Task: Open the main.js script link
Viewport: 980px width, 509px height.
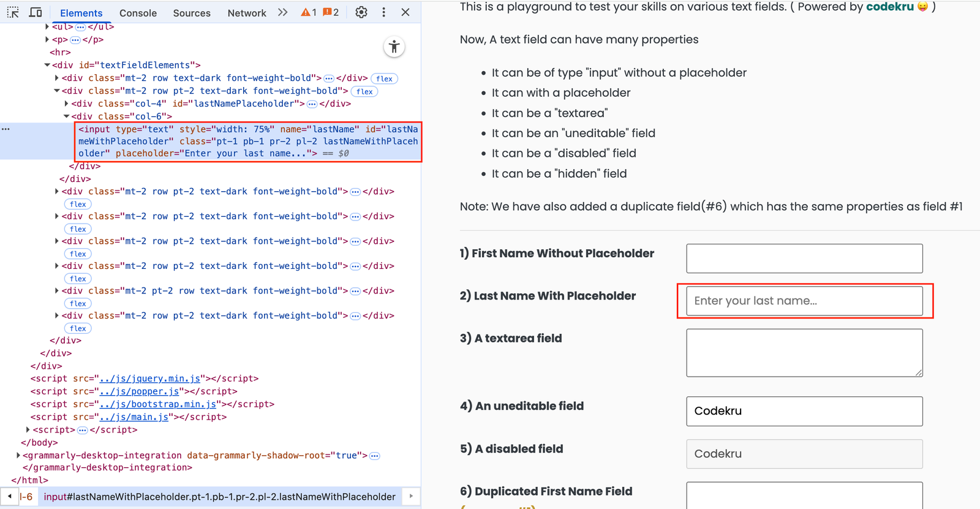Action: [x=134, y=417]
